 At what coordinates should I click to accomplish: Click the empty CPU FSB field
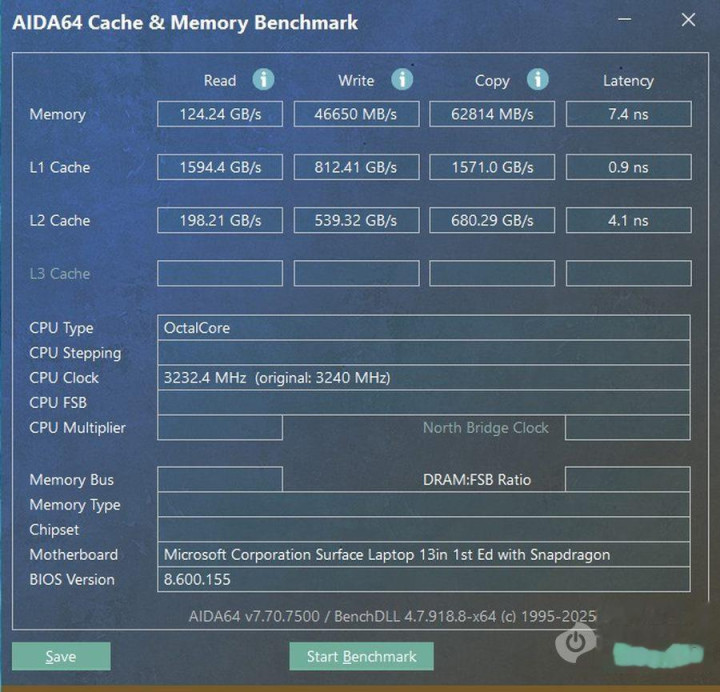point(424,403)
